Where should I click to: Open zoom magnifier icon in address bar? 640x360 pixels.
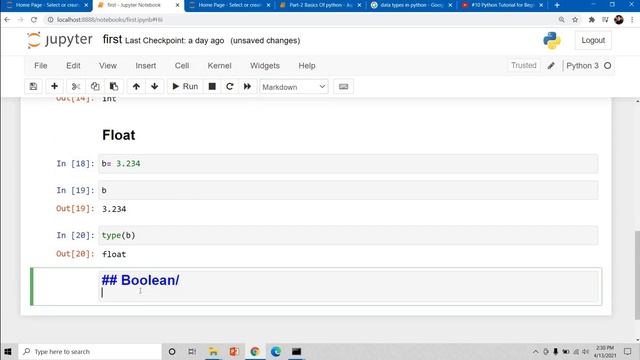coord(562,20)
